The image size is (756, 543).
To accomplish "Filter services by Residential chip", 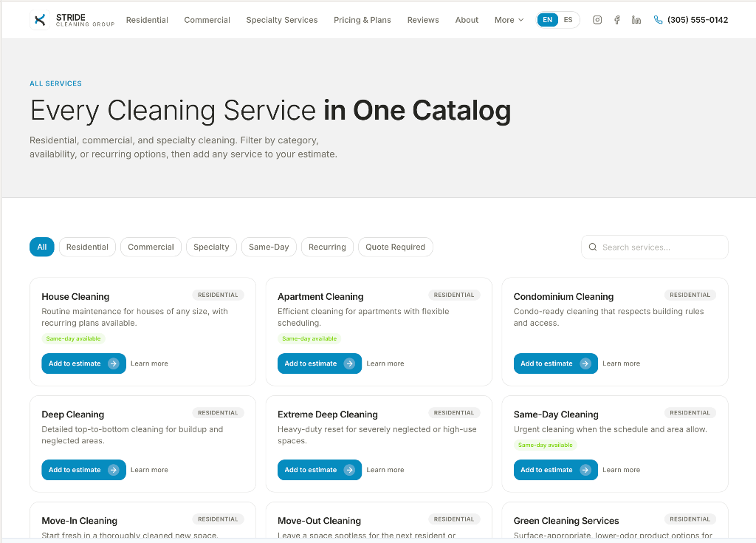I will coord(87,247).
